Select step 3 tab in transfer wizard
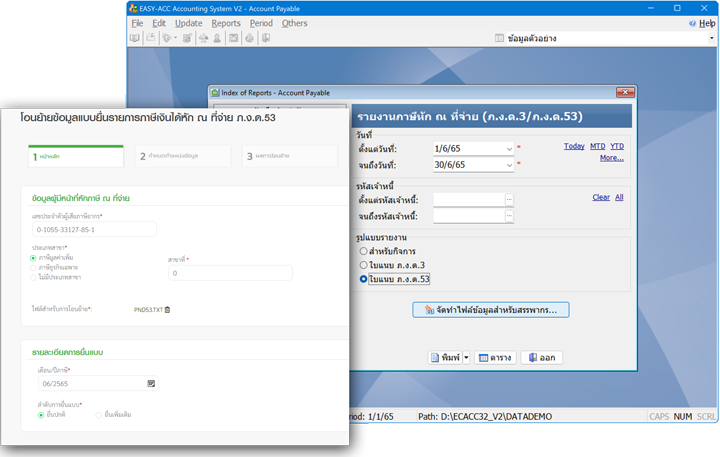The width and height of the screenshot is (720, 457). (x=289, y=156)
